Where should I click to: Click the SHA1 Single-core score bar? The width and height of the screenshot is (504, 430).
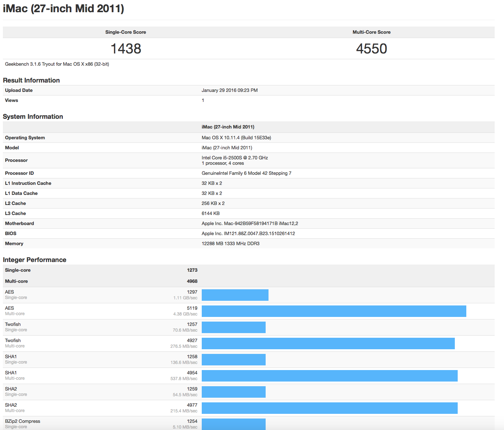234,360
